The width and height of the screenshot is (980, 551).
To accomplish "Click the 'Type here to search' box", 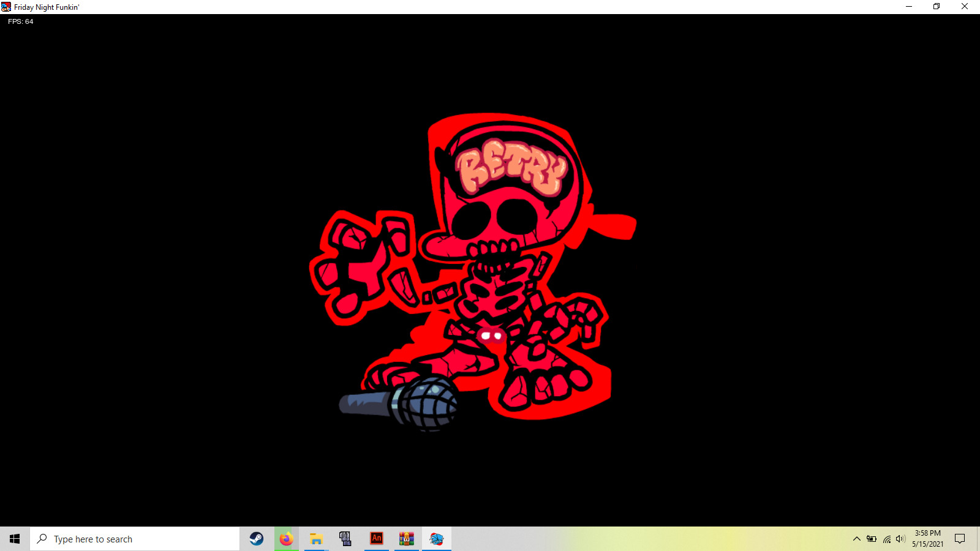I will pos(135,539).
